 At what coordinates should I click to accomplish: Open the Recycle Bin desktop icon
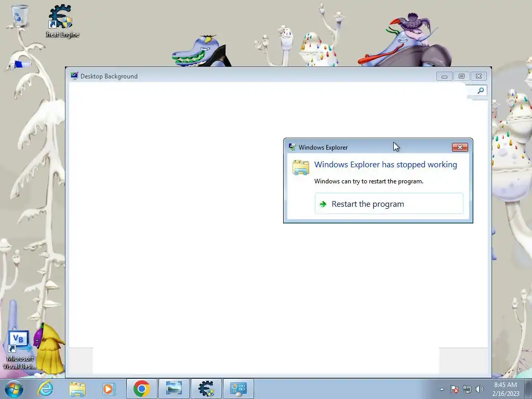(20, 16)
